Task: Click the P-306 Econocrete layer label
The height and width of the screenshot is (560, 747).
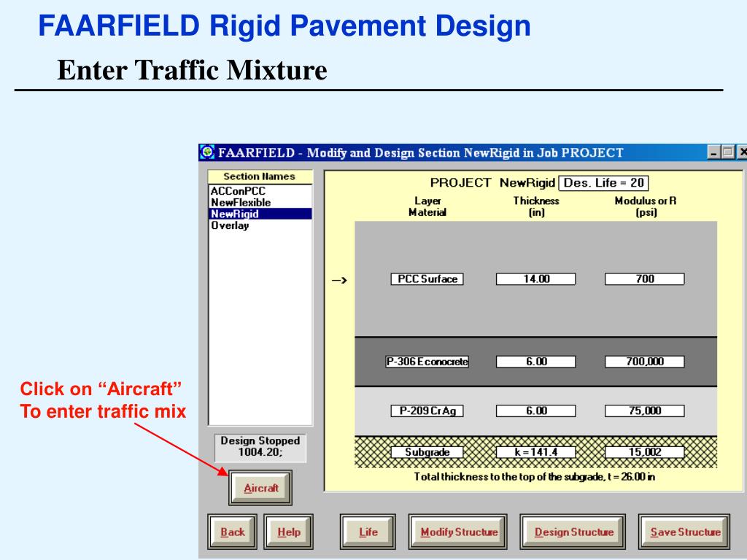Action: tap(427, 362)
